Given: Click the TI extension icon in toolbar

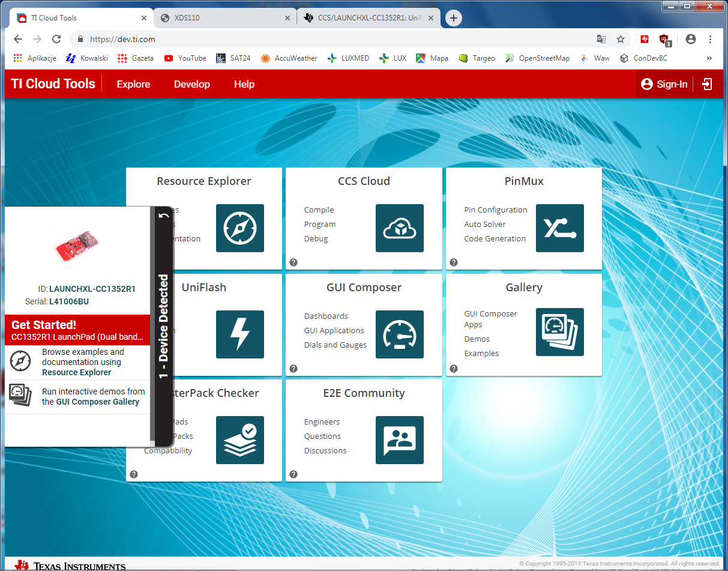Looking at the screenshot, I should pos(645,39).
